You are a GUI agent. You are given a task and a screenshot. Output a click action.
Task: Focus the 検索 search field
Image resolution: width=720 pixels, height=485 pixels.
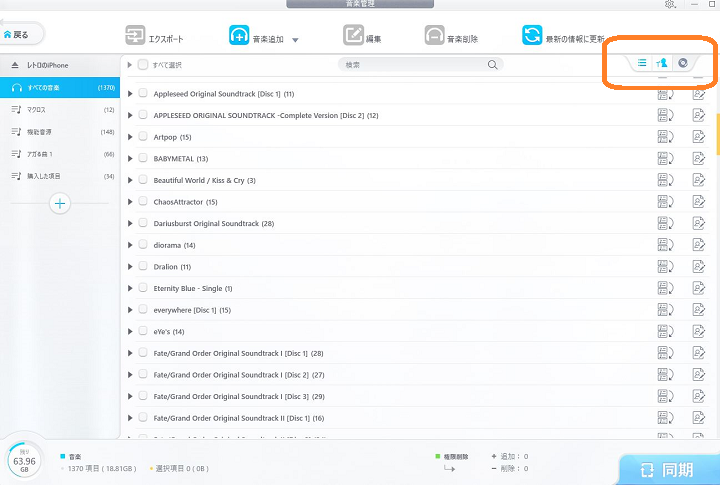coord(420,65)
